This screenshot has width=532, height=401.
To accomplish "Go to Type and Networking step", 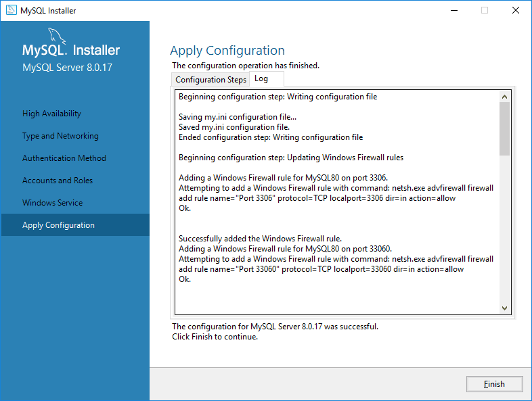I will pos(60,136).
